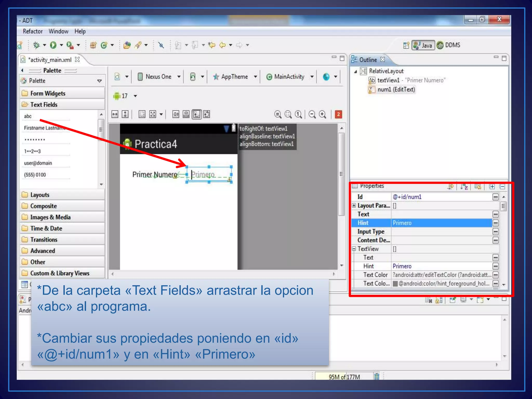532x399 pixels.
Task: Open the Help menu
Action: click(80, 31)
